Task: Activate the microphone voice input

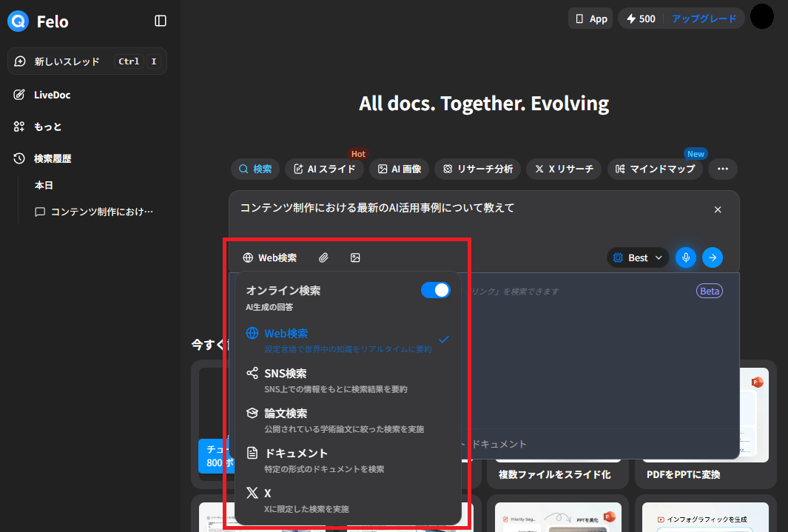Action: coord(686,257)
